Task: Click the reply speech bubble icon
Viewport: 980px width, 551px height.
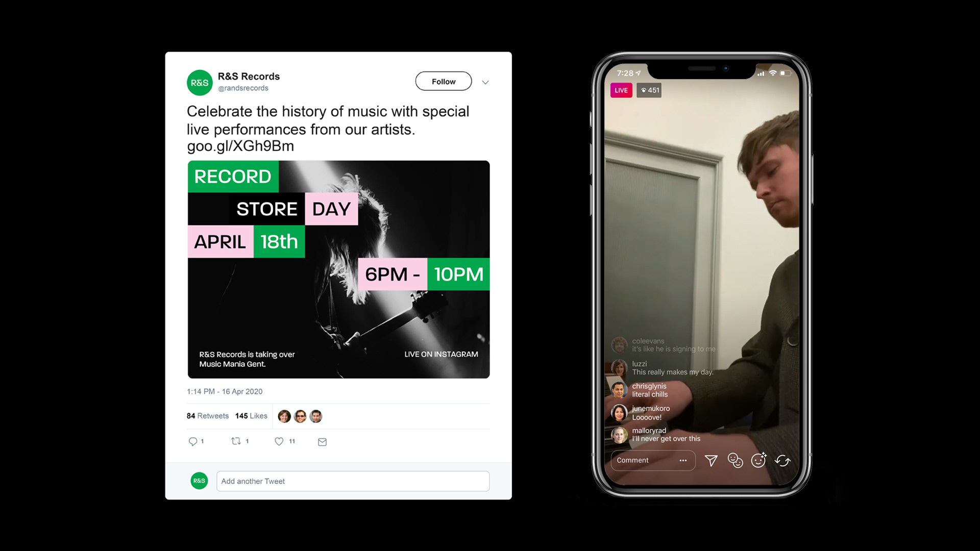Action: click(193, 441)
